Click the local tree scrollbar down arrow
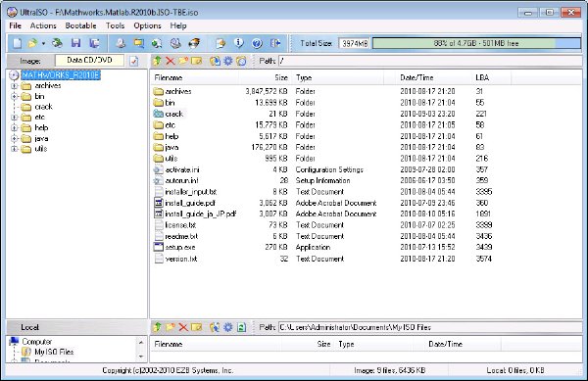Image resolution: width=588 pixels, height=381 pixels. click(x=141, y=357)
